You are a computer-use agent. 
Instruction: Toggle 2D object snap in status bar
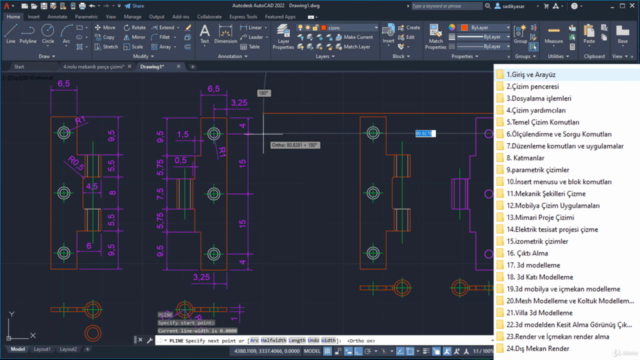410,351
